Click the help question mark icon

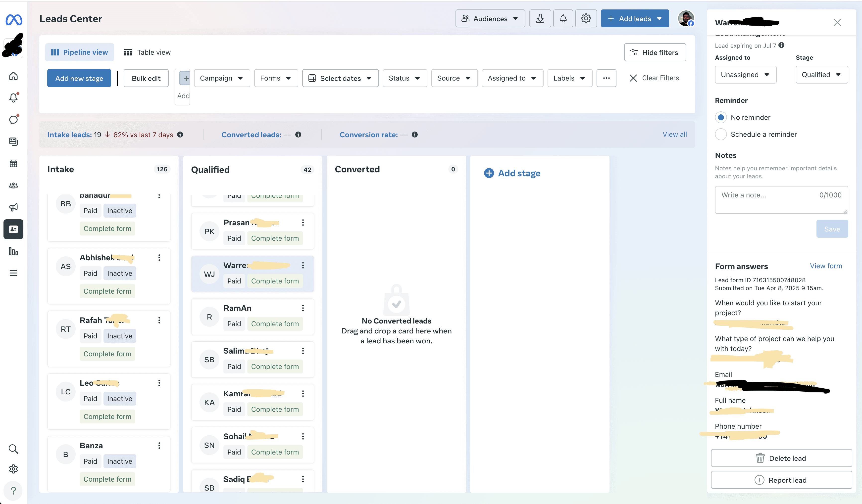click(x=13, y=491)
